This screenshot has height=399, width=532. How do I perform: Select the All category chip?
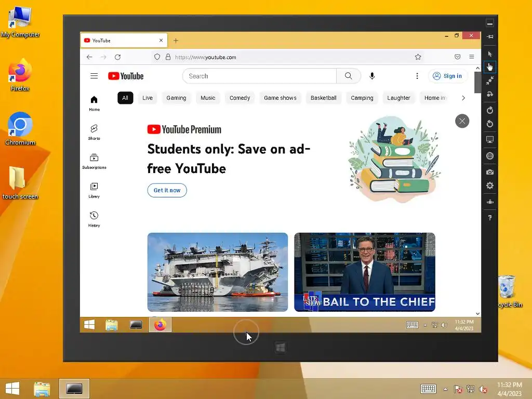point(125,98)
